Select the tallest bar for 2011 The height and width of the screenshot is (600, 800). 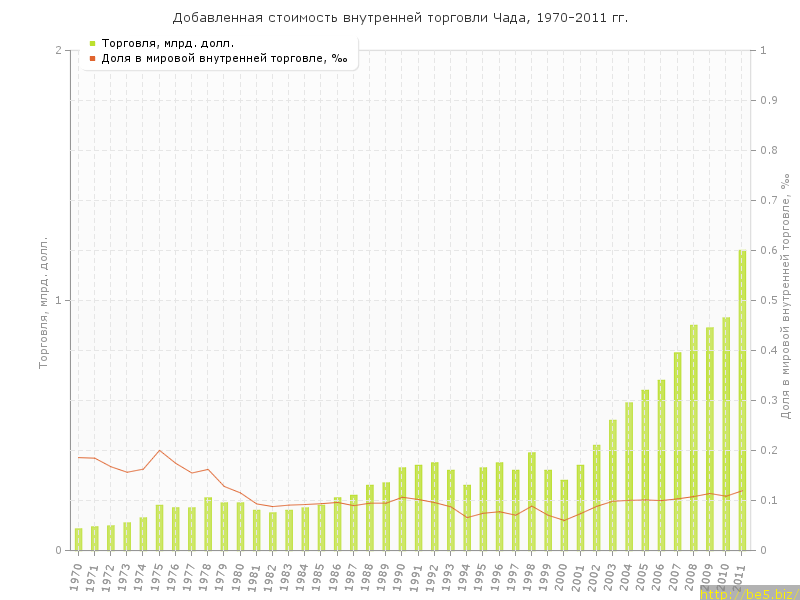click(742, 400)
